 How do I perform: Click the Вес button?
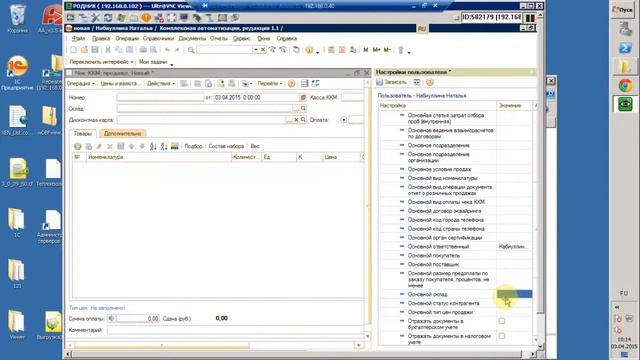coord(255,146)
